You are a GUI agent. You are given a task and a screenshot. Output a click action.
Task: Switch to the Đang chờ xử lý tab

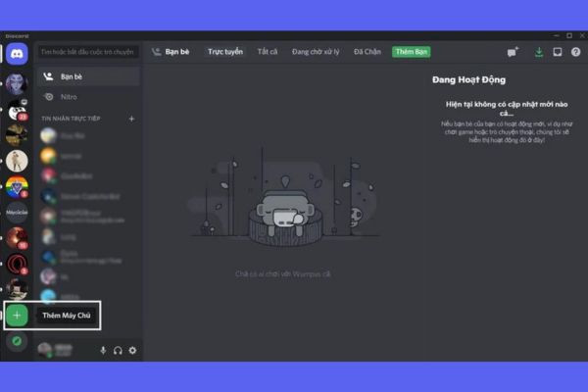(316, 52)
